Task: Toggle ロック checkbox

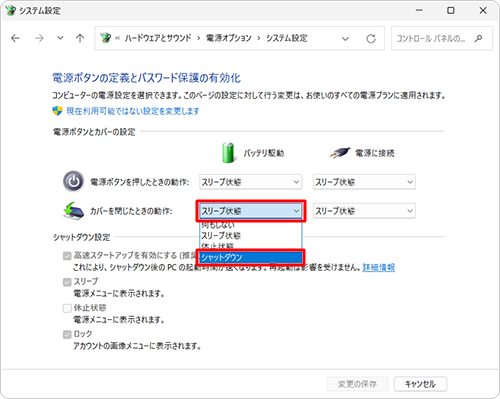Action: click(67, 334)
